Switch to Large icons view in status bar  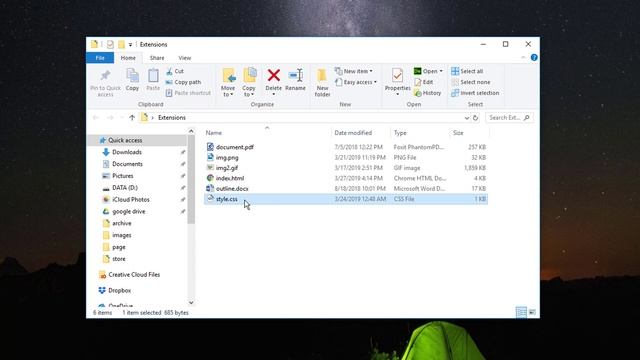pos(532,312)
